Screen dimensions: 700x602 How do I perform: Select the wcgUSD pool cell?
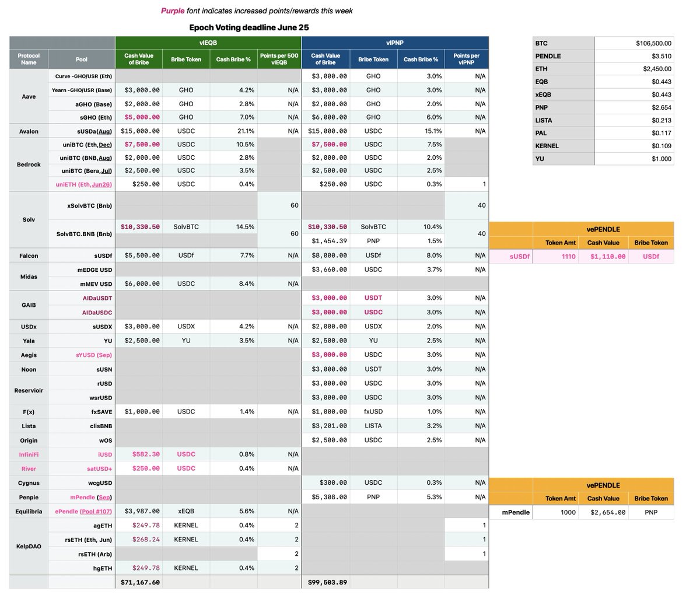click(x=82, y=482)
